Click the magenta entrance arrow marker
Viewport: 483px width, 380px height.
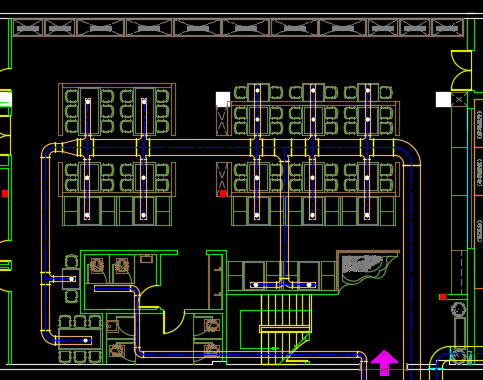pyautogui.click(x=384, y=363)
